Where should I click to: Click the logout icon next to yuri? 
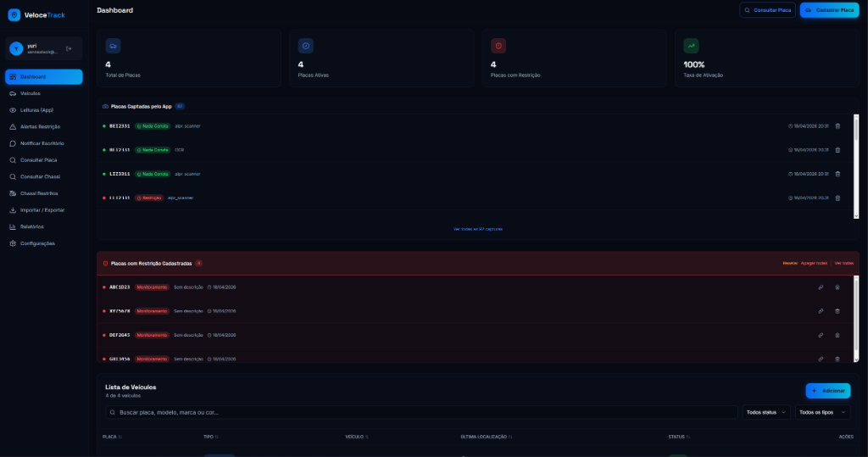point(69,48)
